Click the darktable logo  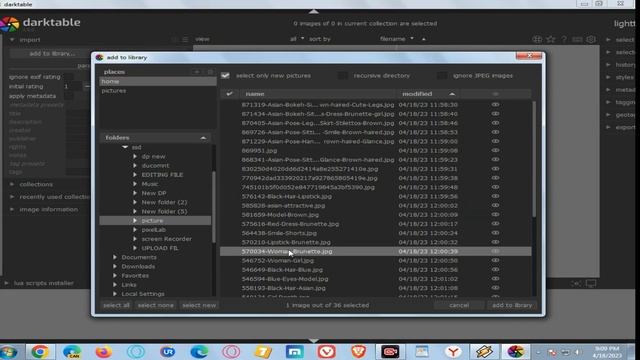10,24
